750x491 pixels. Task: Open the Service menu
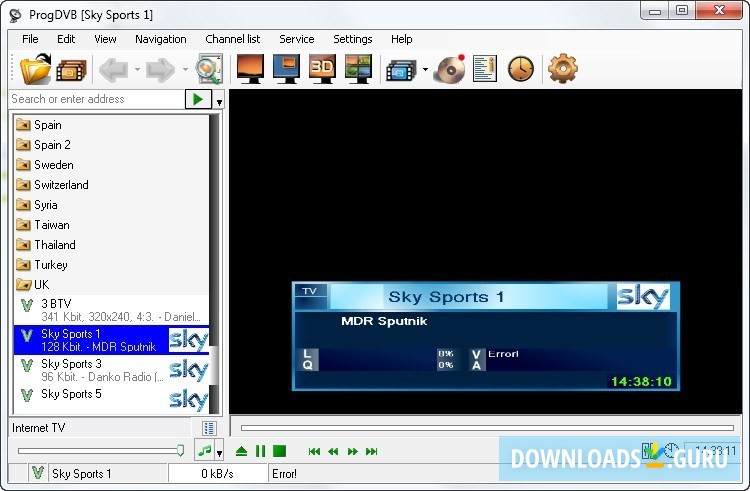(x=296, y=39)
